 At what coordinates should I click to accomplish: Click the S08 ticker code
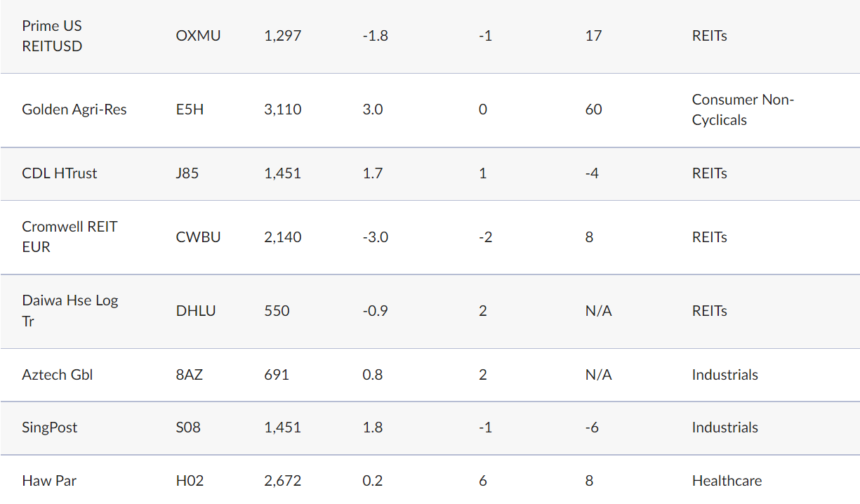pyautogui.click(x=188, y=427)
